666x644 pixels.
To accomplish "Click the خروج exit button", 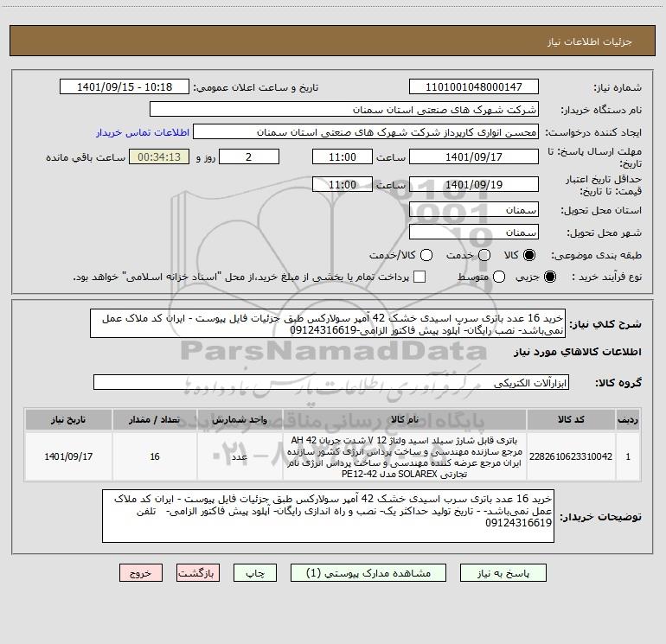I will coord(141,573).
